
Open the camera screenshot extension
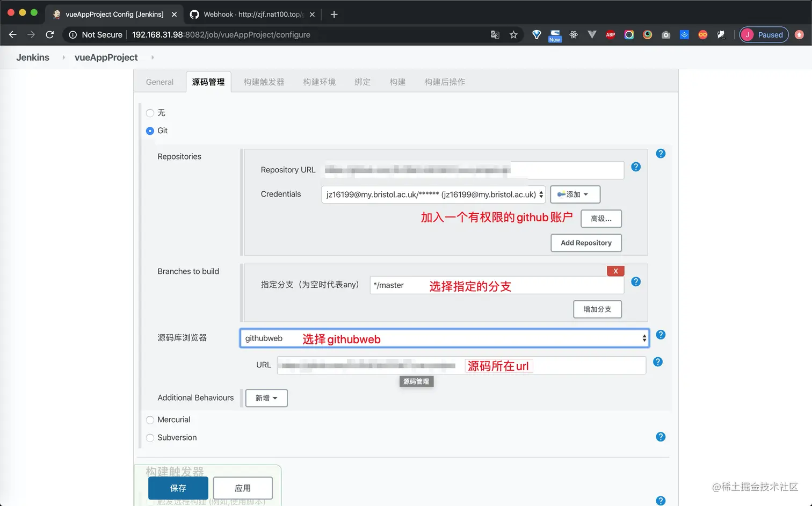point(666,35)
